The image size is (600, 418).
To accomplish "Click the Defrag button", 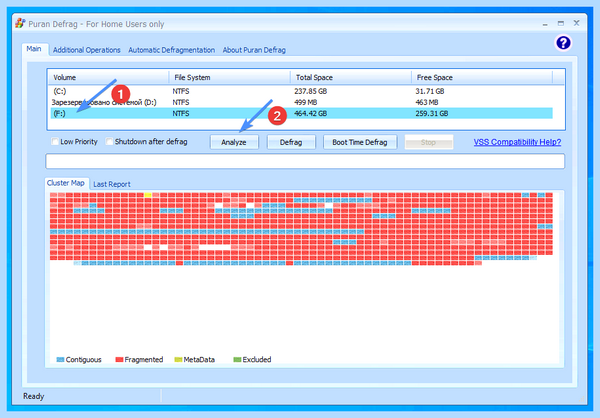I will coord(291,142).
